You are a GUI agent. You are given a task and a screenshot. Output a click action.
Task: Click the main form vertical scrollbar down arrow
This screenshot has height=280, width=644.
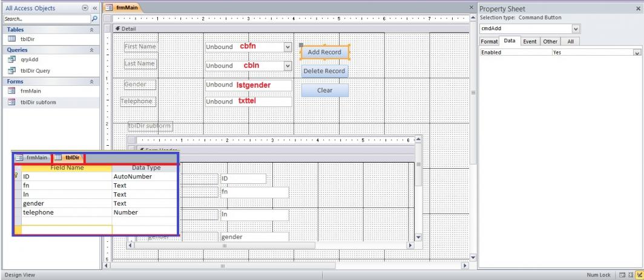[473, 258]
